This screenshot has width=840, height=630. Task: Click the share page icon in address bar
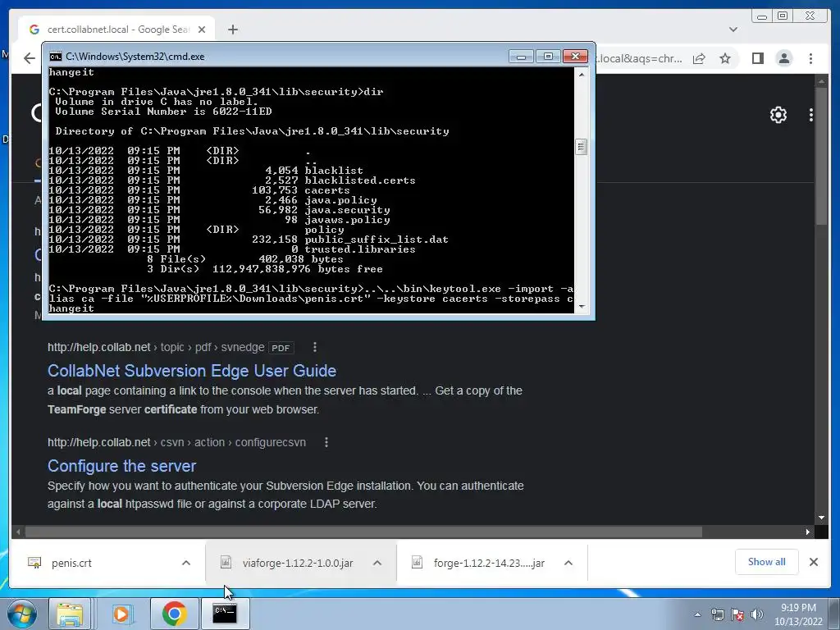click(x=699, y=58)
